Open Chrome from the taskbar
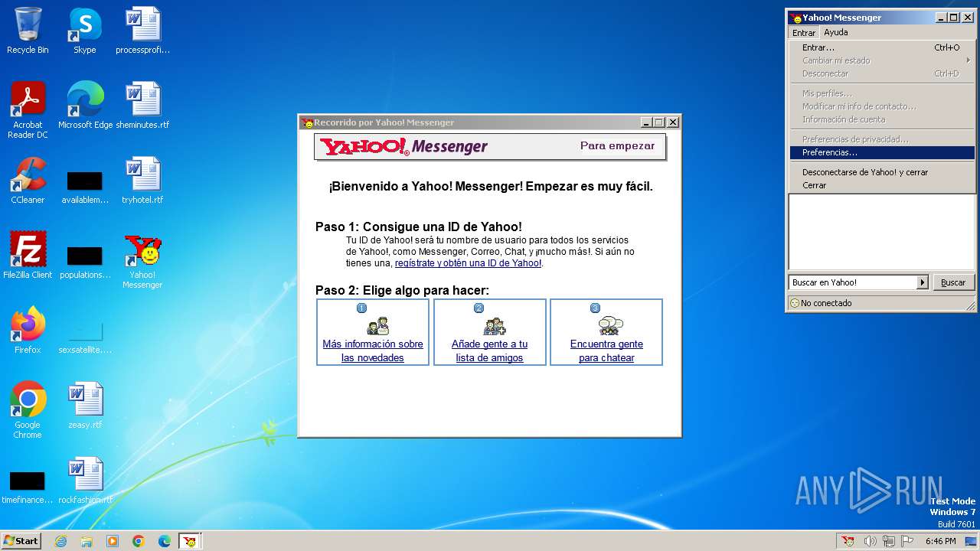Image resolution: width=980 pixels, height=551 pixels. coord(139,541)
